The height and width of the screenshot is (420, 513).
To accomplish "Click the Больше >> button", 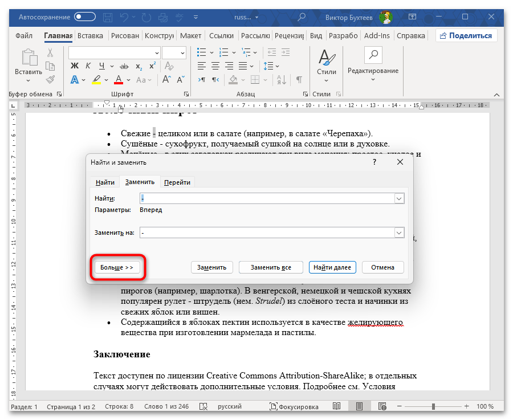I will click(x=117, y=267).
